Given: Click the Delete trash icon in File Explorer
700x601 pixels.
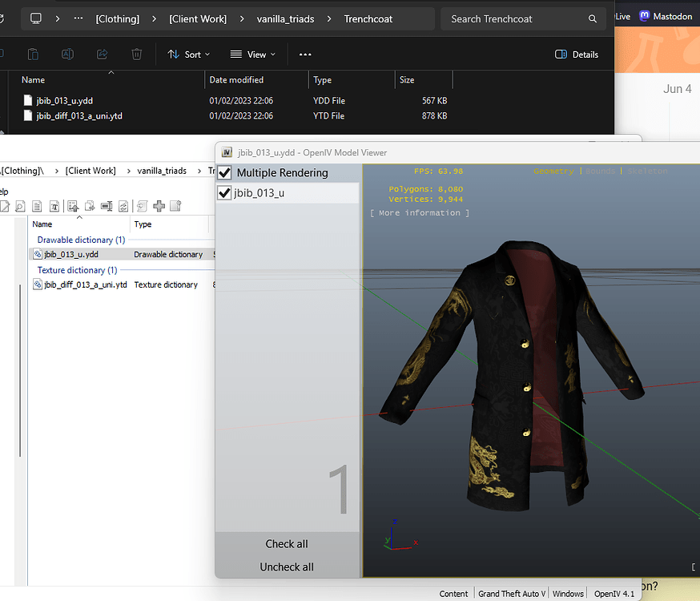Looking at the screenshot, I should (136, 54).
